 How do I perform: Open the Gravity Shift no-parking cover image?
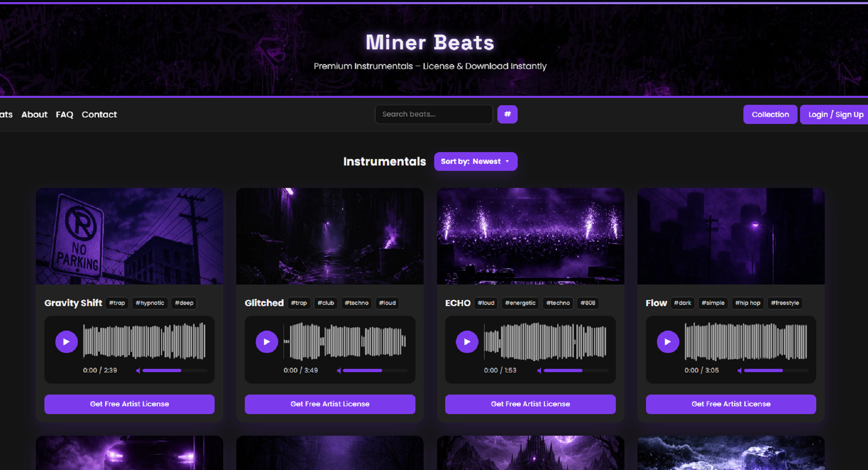point(130,236)
